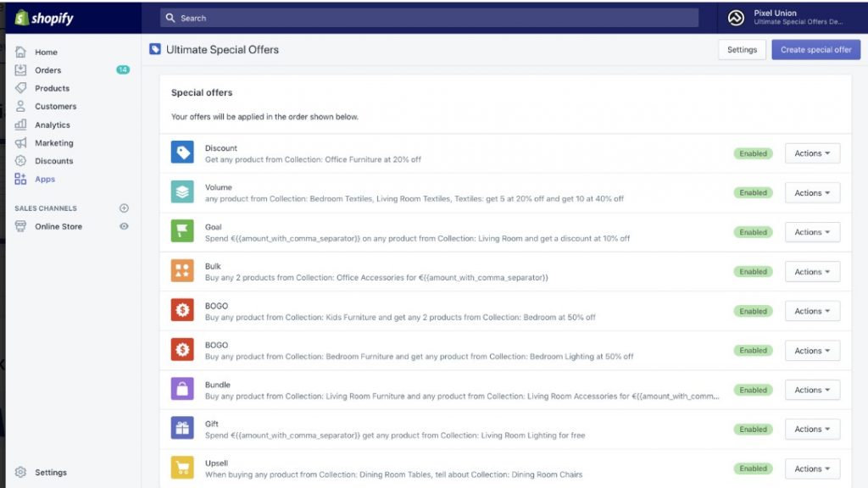Click the Products tag icon
Image resolution: width=868 pixels, height=488 pixels.
coord(20,88)
